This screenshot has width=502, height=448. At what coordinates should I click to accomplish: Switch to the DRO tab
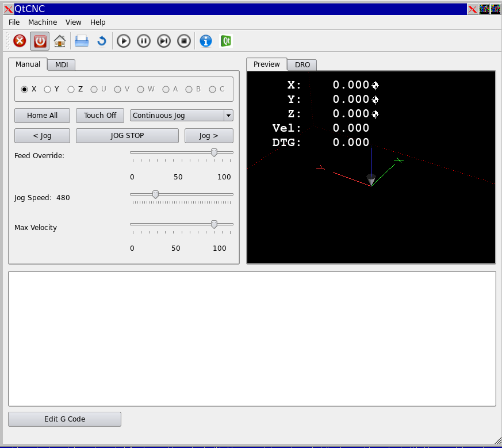[302, 64]
